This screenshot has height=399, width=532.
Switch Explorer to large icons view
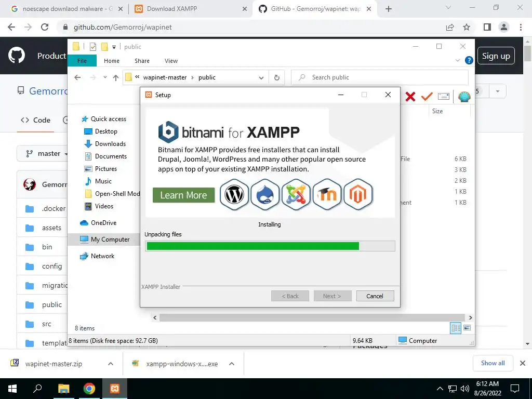[467, 328]
